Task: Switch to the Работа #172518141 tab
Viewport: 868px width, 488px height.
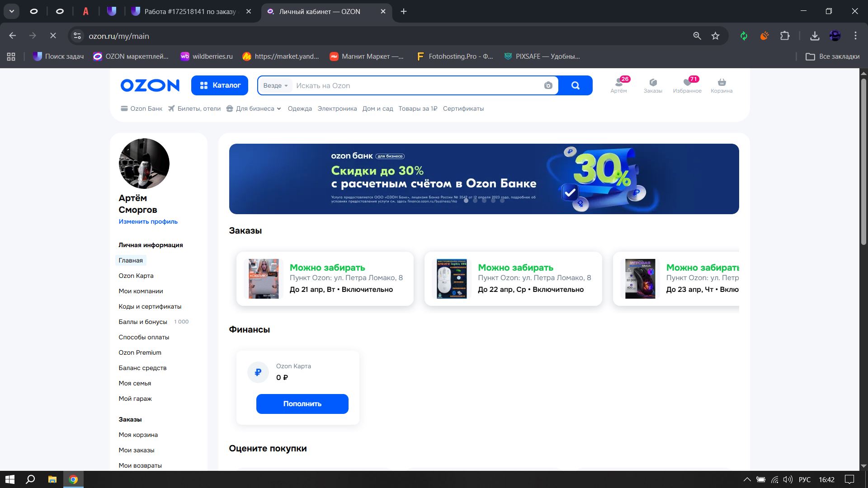Action: [190, 11]
